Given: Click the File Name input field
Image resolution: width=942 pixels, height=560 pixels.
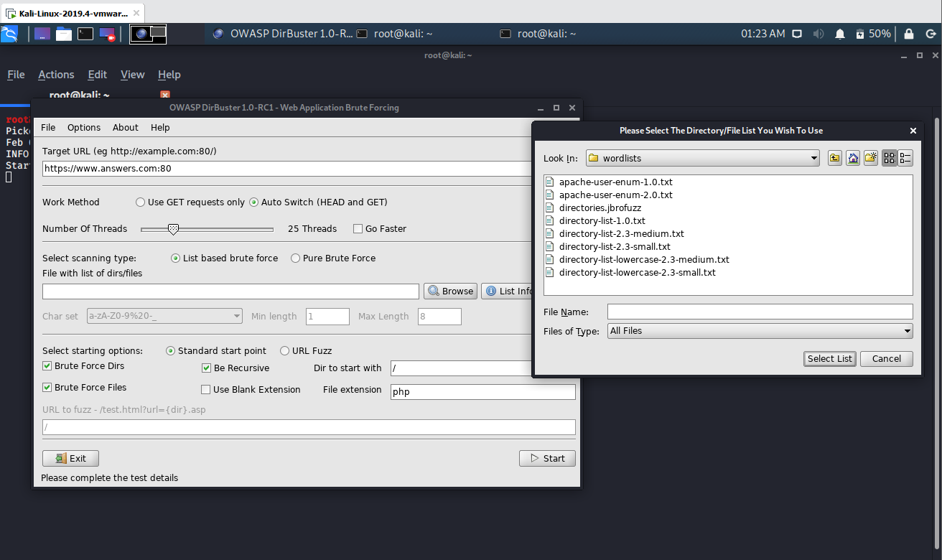Looking at the screenshot, I should pyautogui.click(x=760, y=312).
